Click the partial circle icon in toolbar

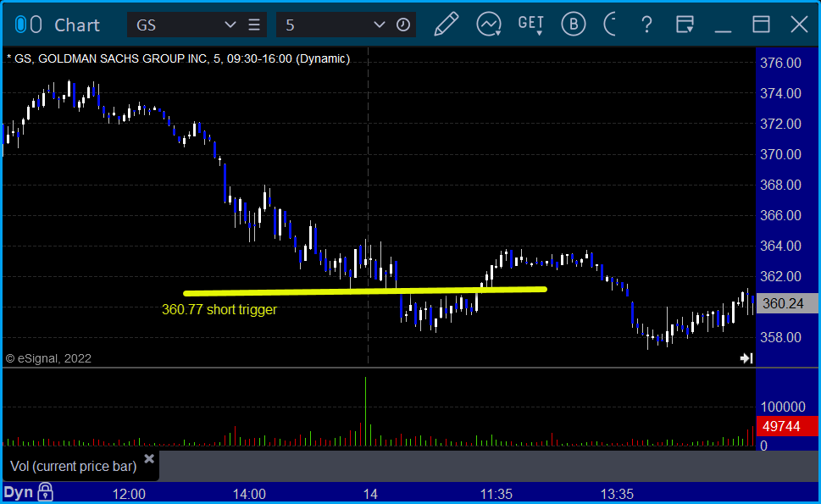click(610, 24)
